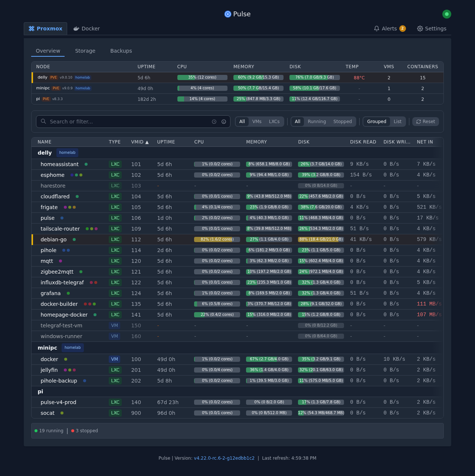This screenshot has height=476, width=475.
Task: Show only Running guests
Action: pos(317,122)
